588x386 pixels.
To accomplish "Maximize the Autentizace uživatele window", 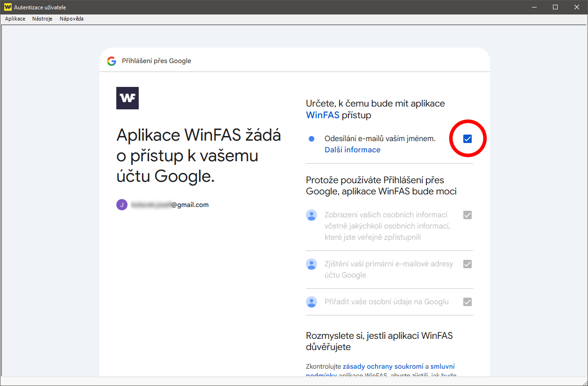I will 555,7.
